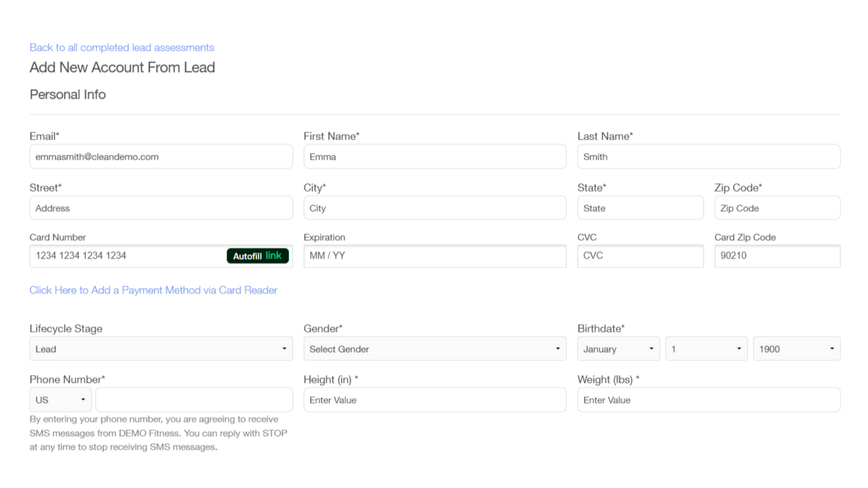The height and width of the screenshot is (488, 868).
Task: Focus the Expiration MM / YY field
Action: [435, 256]
